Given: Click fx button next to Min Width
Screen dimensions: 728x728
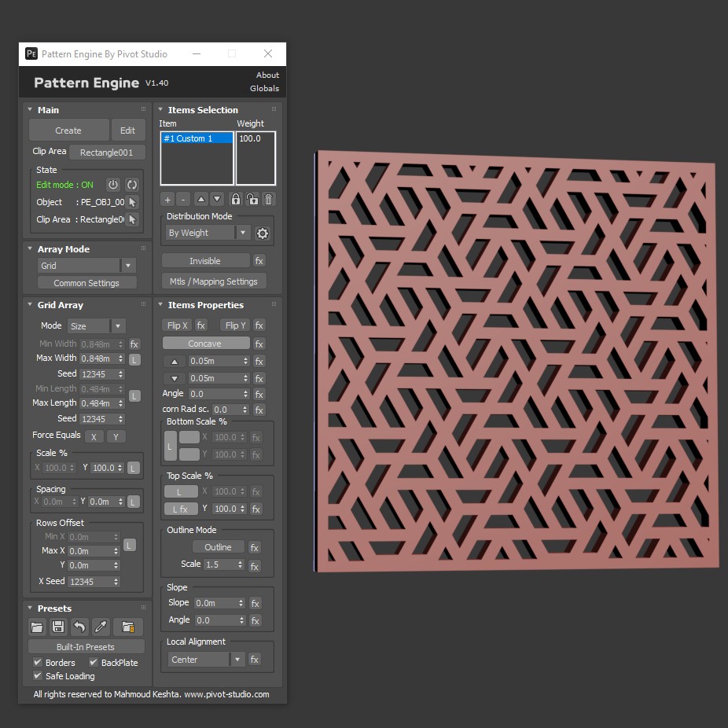Looking at the screenshot, I should 134,344.
